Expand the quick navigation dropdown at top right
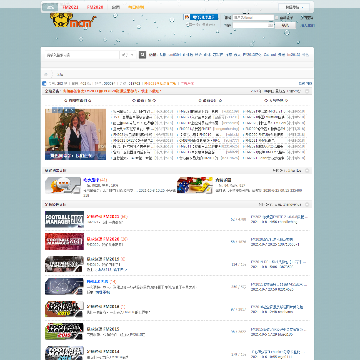 [x=294, y=7]
